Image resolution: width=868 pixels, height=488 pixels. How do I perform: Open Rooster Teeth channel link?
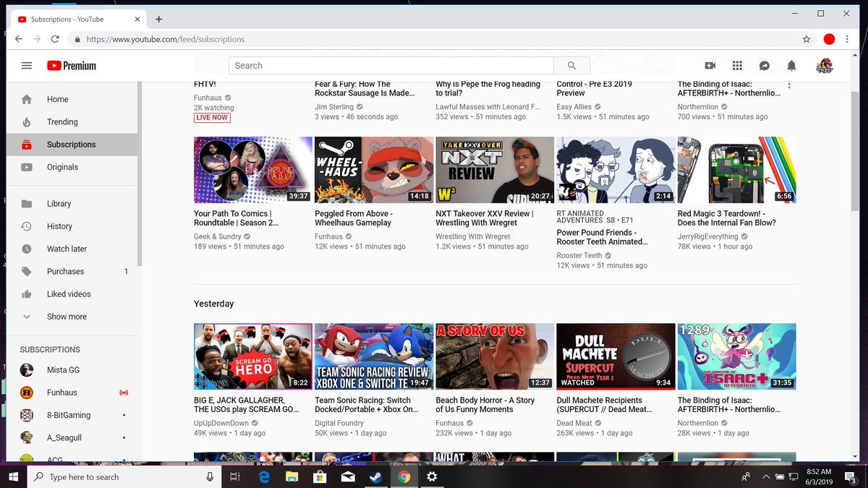pos(579,255)
